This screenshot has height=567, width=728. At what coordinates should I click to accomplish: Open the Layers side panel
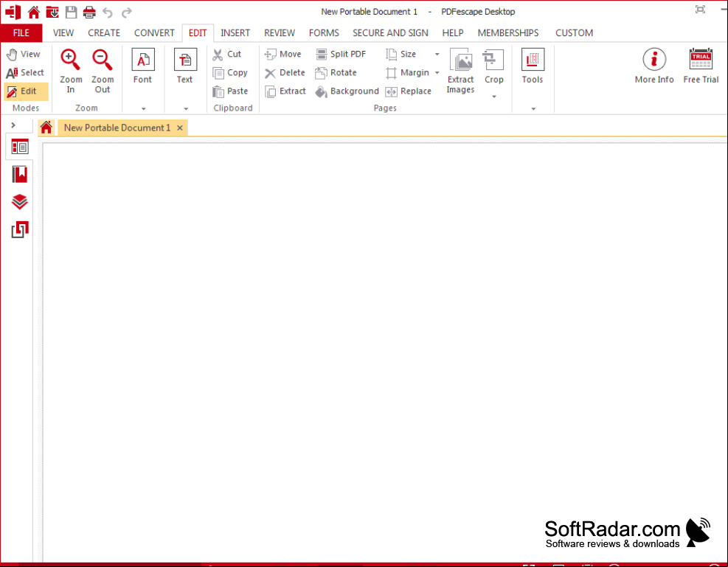(19, 202)
